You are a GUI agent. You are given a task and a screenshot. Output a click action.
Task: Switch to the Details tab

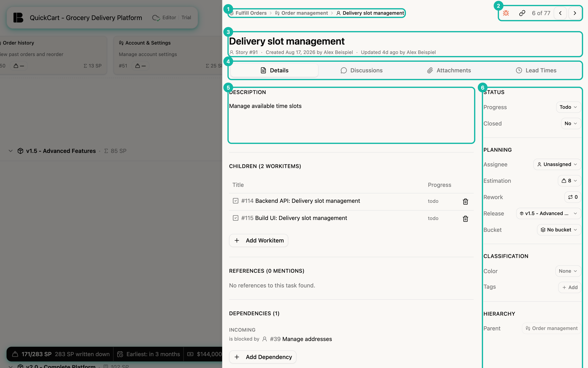click(x=274, y=70)
